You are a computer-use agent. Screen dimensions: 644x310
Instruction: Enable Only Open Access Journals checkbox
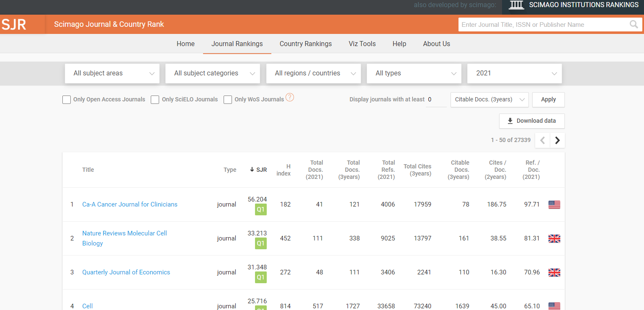[x=67, y=100]
